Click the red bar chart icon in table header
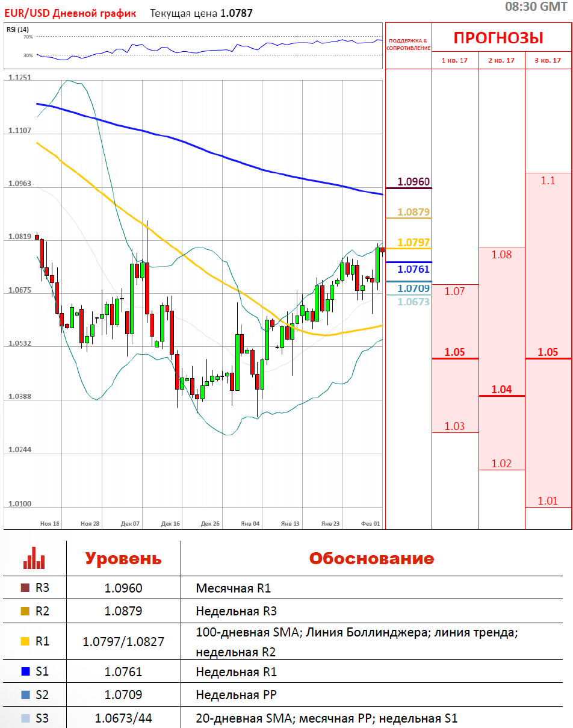This screenshot has width=573, height=728. (x=34, y=558)
